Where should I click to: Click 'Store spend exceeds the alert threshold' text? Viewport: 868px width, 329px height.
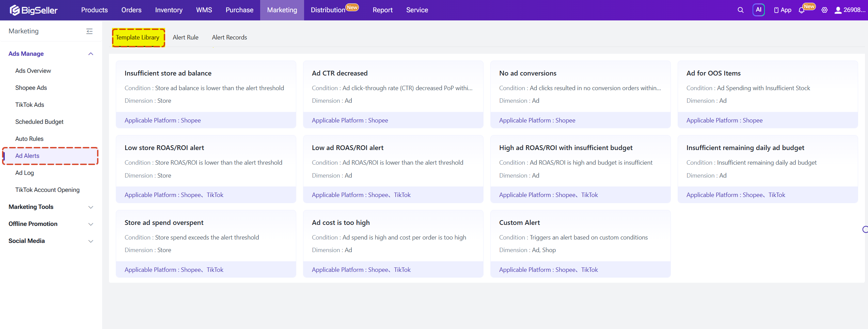point(207,237)
